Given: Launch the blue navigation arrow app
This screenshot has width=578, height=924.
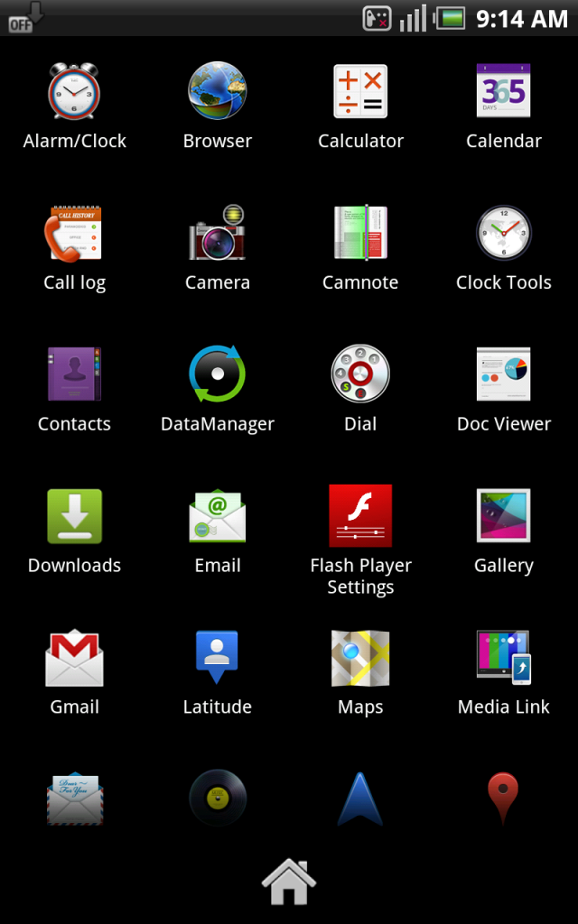Looking at the screenshot, I should pyautogui.click(x=360, y=799).
